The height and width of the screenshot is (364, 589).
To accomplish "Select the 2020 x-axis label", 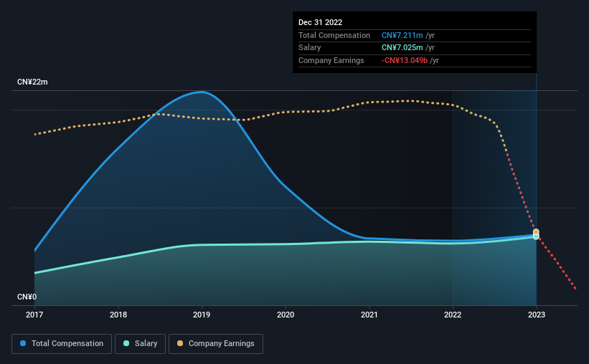I will (x=286, y=315).
